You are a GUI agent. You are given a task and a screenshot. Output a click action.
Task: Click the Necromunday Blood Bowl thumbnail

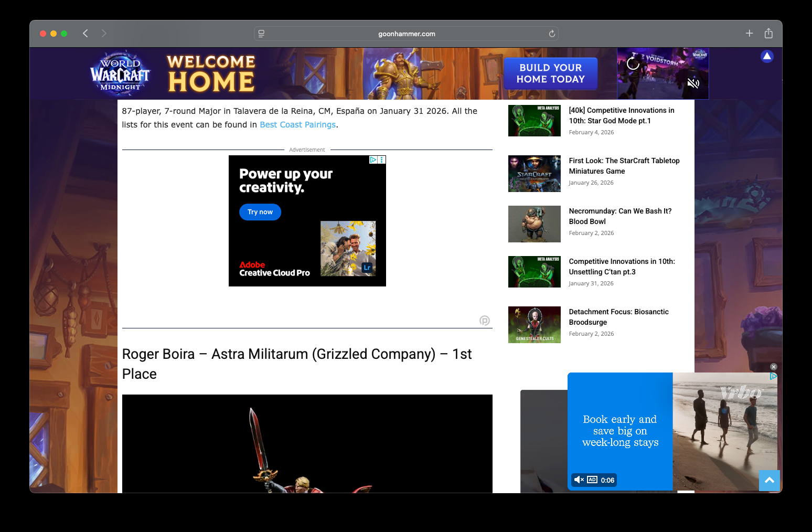[534, 224]
